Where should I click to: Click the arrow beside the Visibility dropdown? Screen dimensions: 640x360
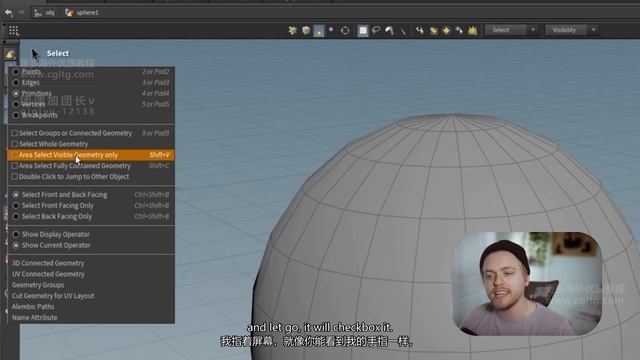click(593, 30)
